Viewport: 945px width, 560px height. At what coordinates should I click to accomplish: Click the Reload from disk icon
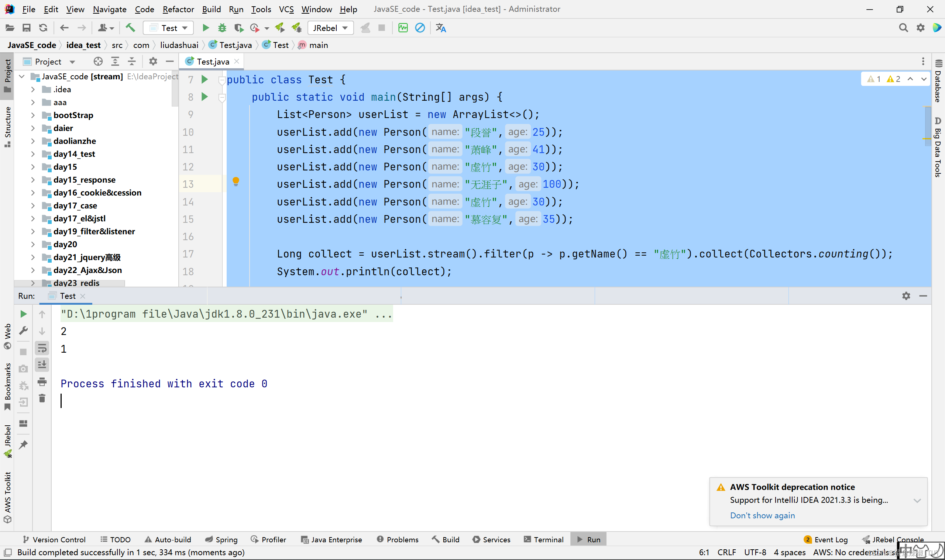[43, 28]
